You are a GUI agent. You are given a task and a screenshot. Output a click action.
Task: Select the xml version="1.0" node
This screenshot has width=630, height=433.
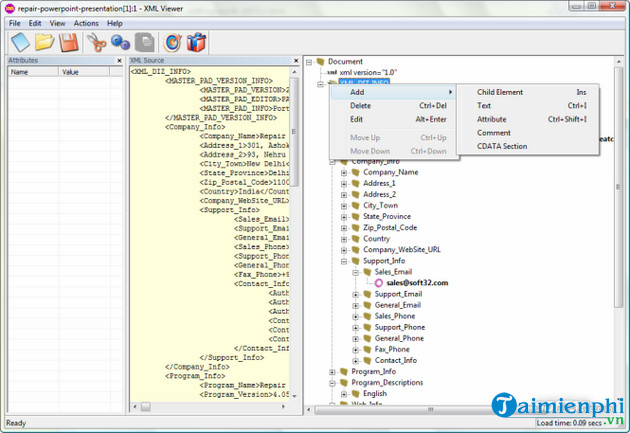coord(368,73)
